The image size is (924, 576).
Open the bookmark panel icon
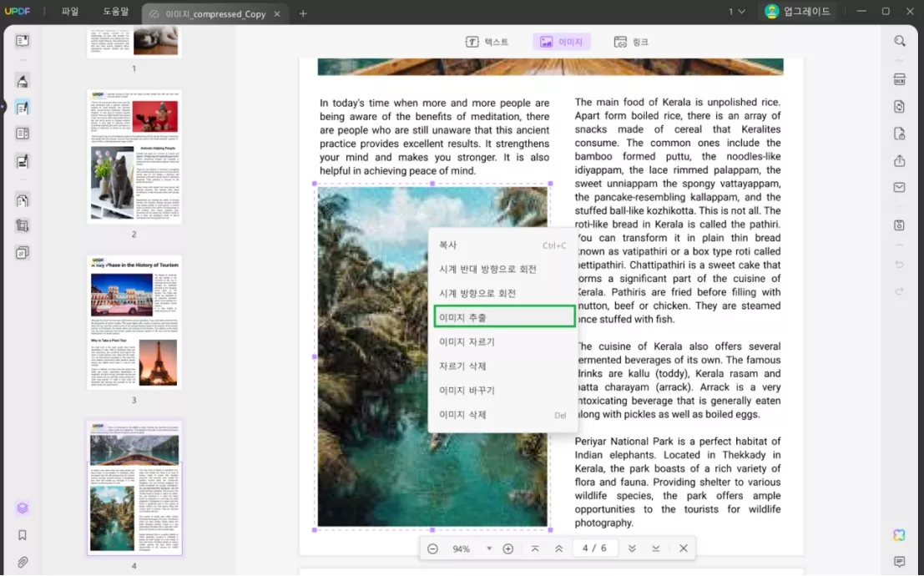23,535
